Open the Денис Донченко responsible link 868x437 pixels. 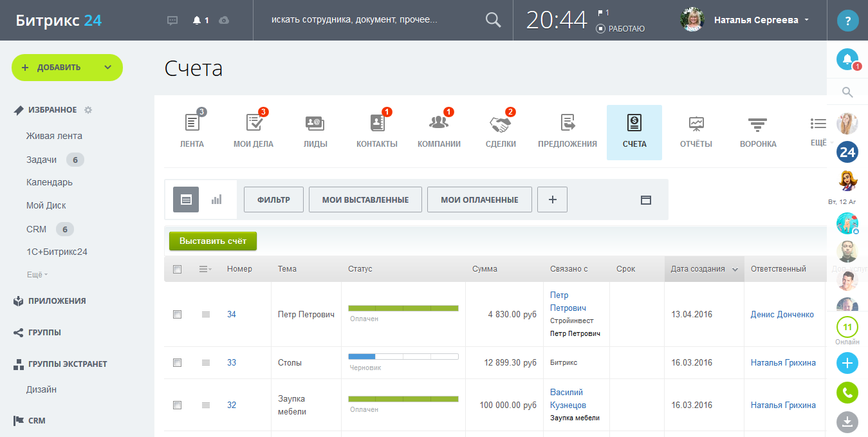(782, 315)
